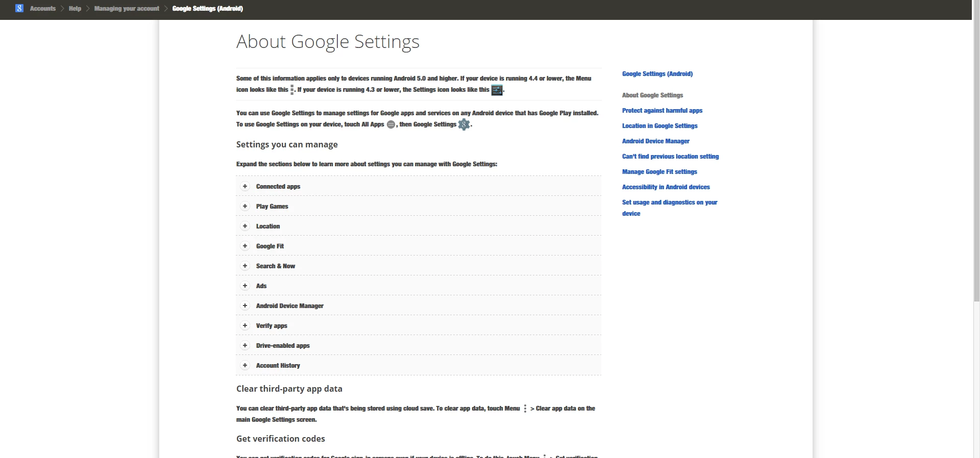
Task: Click the small Menu dots icon in first paragraph
Action: pos(292,90)
